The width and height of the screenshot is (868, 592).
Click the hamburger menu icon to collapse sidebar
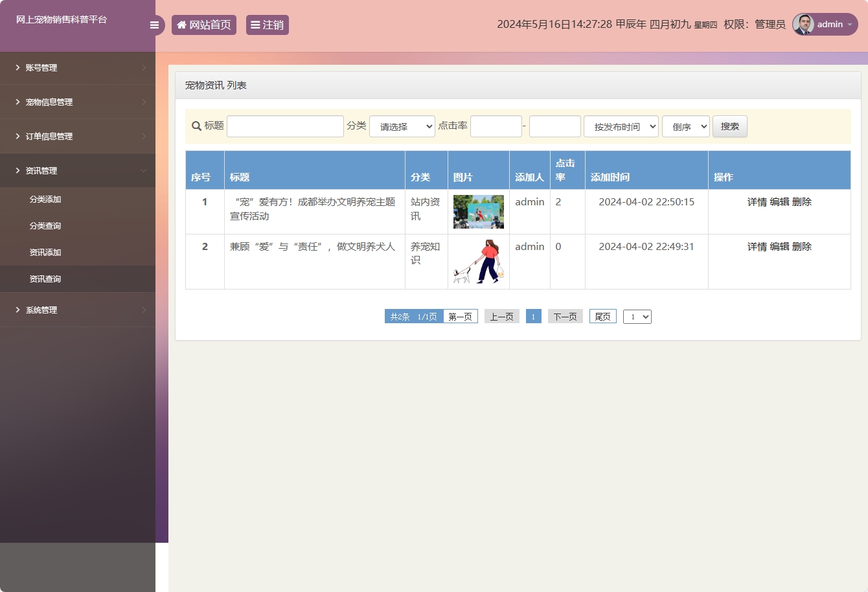[x=154, y=25]
